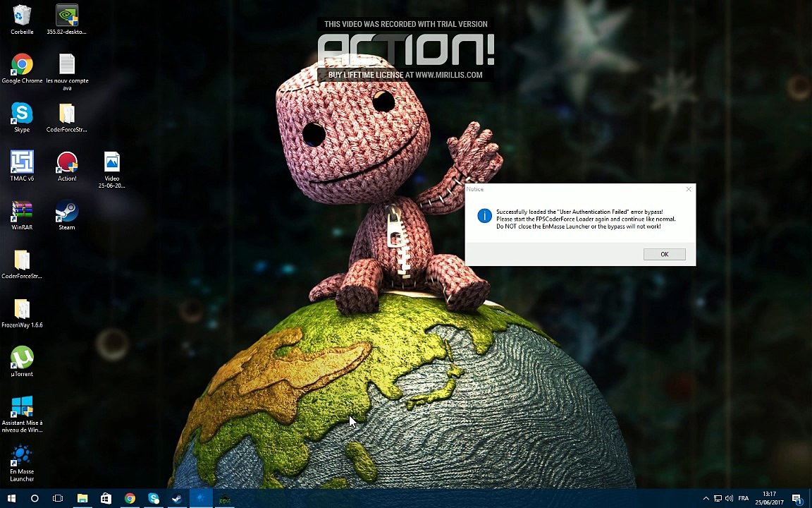Open Microsoft Store from the taskbar
The height and width of the screenshot is (508, 812).
(x=106, y=498)
